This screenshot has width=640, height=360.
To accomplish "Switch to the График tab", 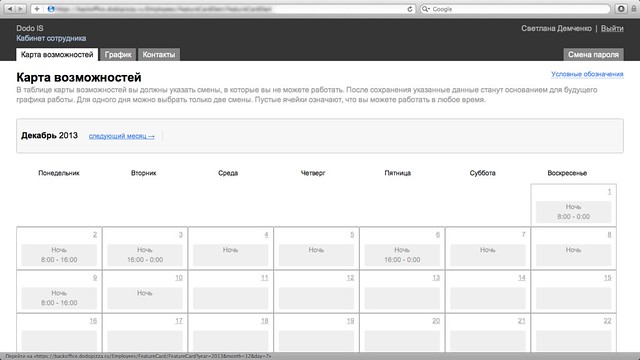I will click(x=118, y=55).
